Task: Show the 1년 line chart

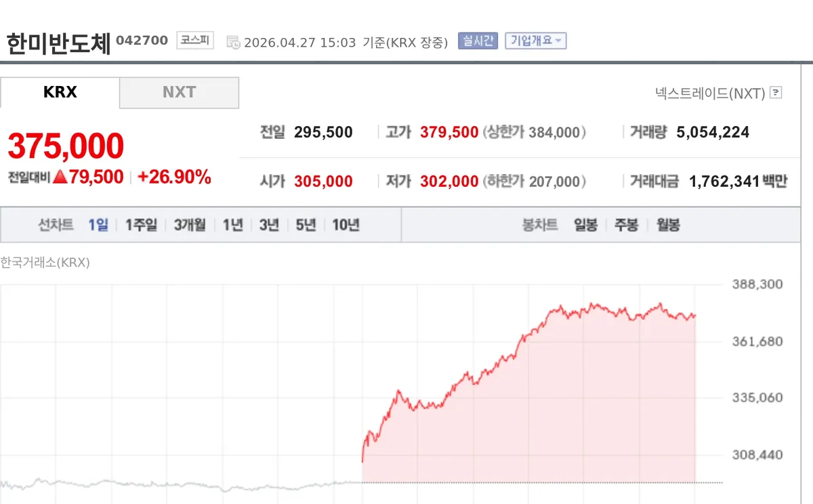Action: point(232,225)
